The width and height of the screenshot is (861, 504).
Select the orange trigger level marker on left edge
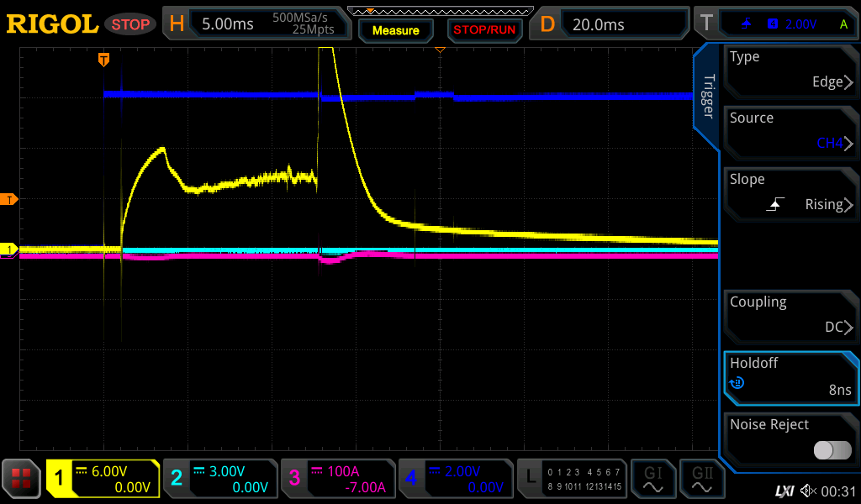click(x=10, y=199)
